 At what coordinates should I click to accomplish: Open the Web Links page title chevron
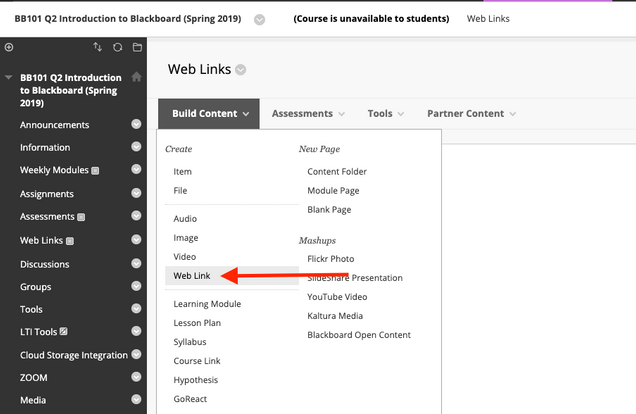[x=241, y=70]
